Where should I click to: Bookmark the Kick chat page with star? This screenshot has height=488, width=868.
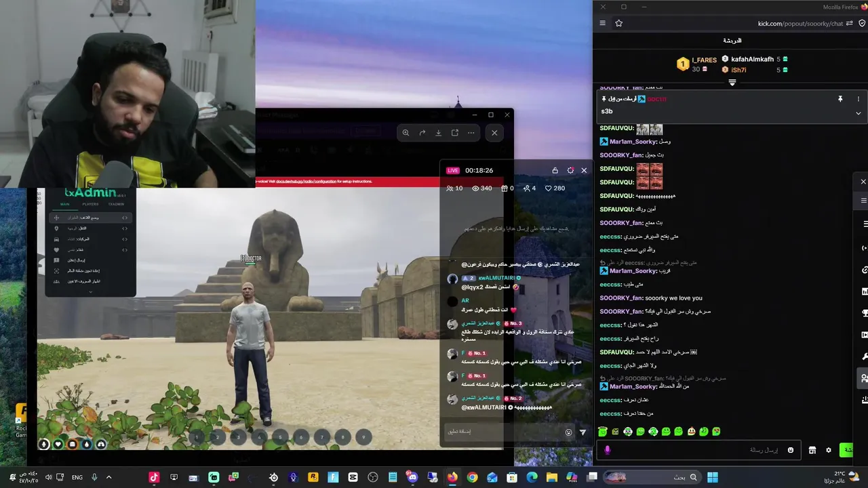click(x=618, y=23)
